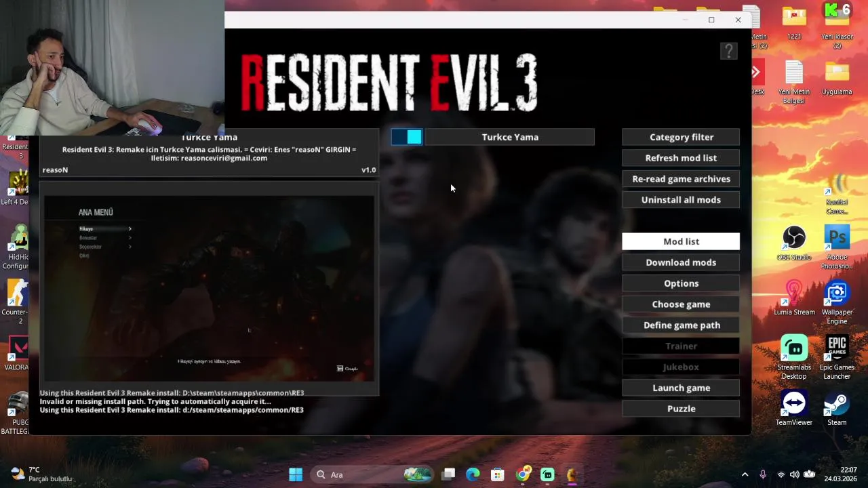This screenshot has height=488, width=868.
Task: Click the Launch game entry
Action: (x=681, y=388)
